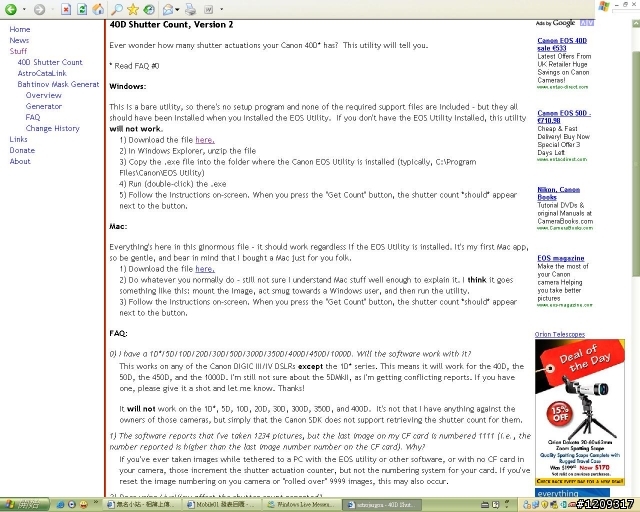Click the '* Read FAQ #0' text
This screenshot has width=640, height=512.
(134, 66)
